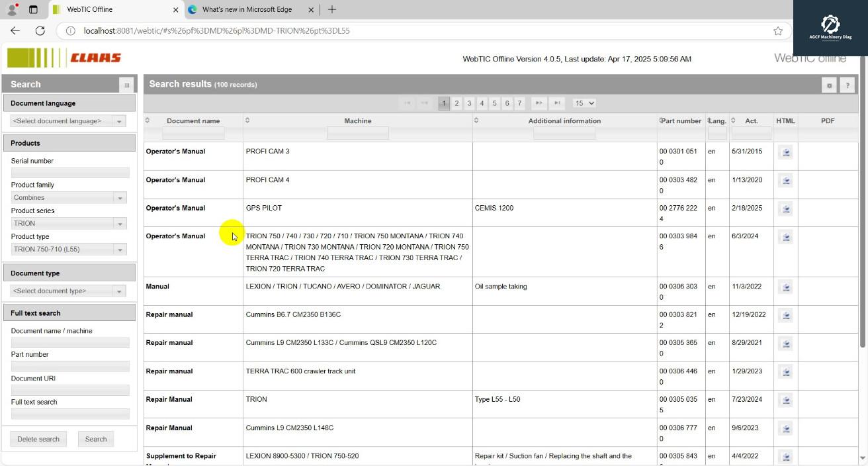Open the help icon in Search results header

(x=847, y=85)
